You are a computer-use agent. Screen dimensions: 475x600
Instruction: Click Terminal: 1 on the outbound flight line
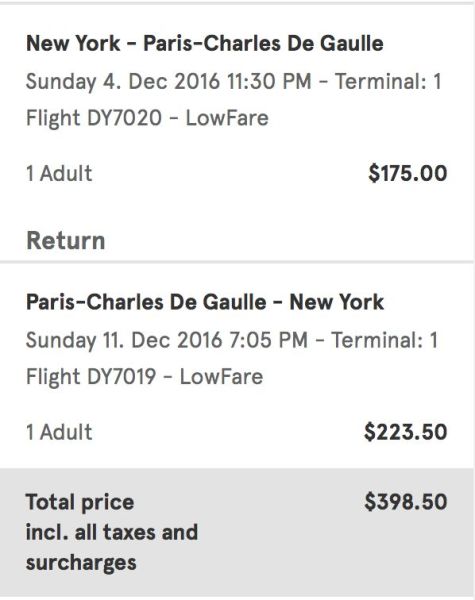(388, 82)
